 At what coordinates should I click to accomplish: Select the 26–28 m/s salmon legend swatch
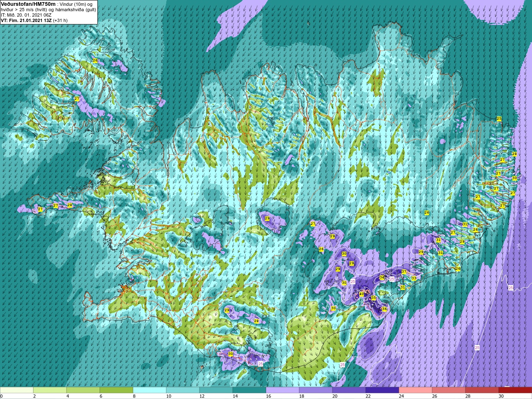point(449,390)
